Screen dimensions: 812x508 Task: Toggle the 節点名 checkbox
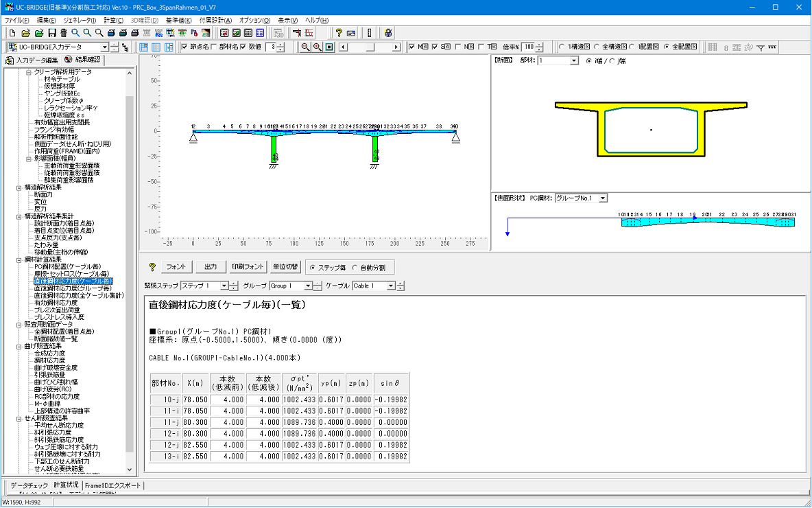click(185, 47)
